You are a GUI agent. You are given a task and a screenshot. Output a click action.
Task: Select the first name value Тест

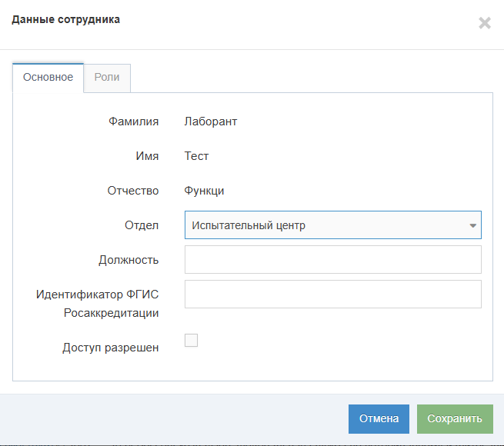pyautogui.click(x=196, y=156)
